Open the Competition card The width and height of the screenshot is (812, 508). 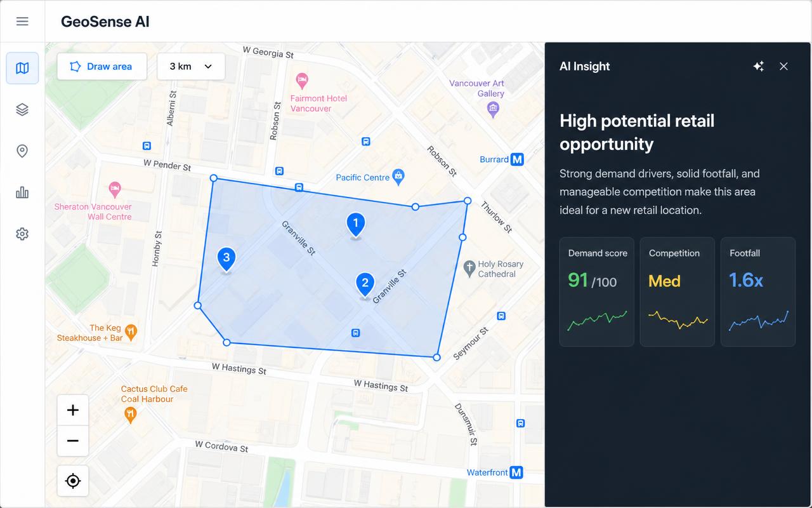click(x=678, y=292)
